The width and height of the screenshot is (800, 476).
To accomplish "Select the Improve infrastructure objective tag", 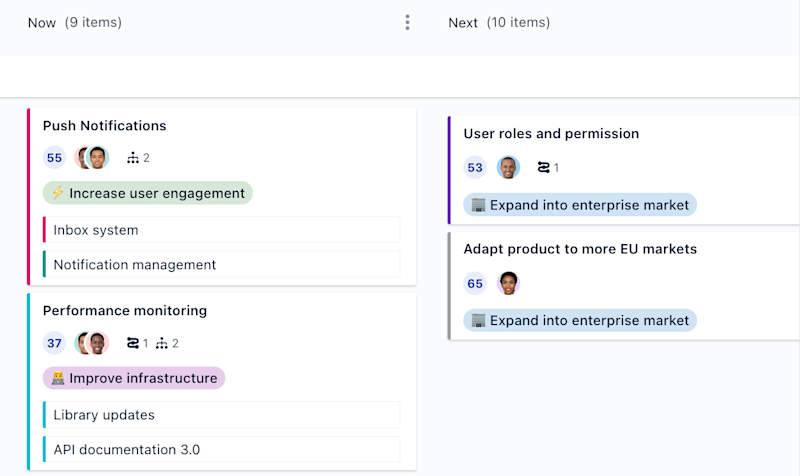I will 134,378.
